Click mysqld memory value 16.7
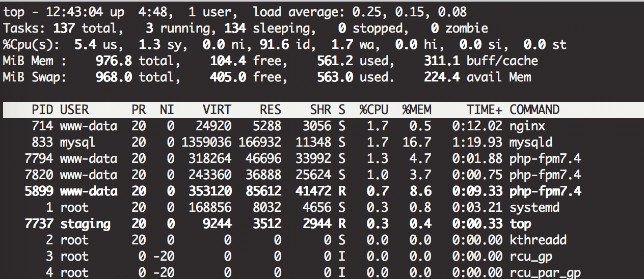 [x=417, y=142]
